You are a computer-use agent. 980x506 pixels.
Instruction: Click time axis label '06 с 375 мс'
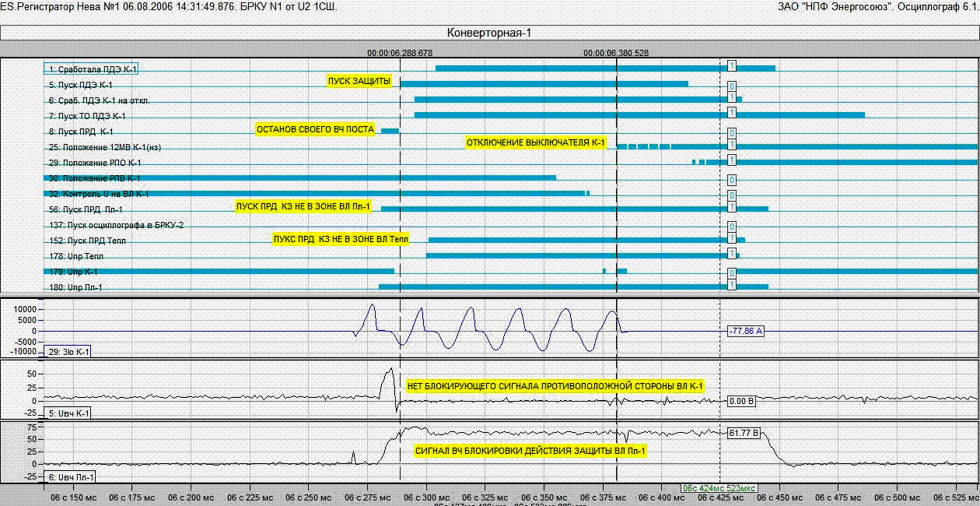(x=603, y=496)
